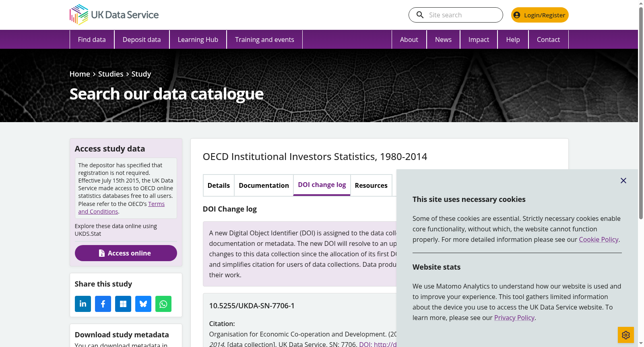Click the Download study metadata heading
The height and width of the screenshot is (347, 644).
point(122,335)
